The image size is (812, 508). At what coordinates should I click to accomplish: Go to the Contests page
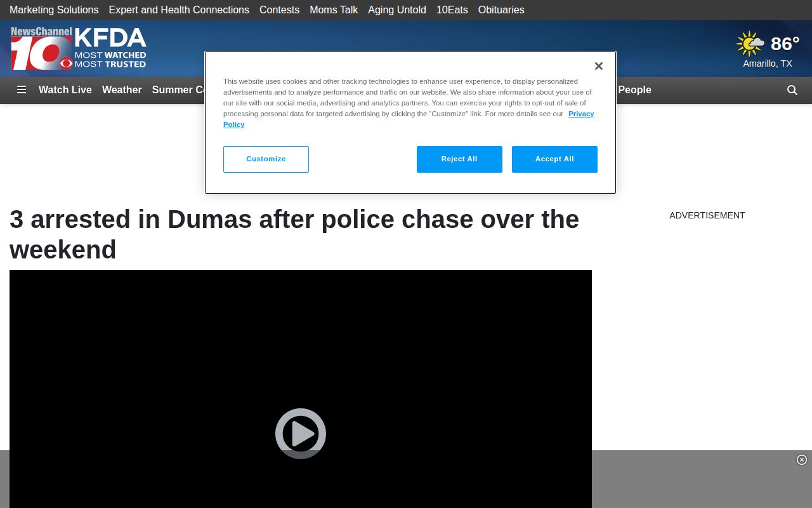[x=279, y=10]
